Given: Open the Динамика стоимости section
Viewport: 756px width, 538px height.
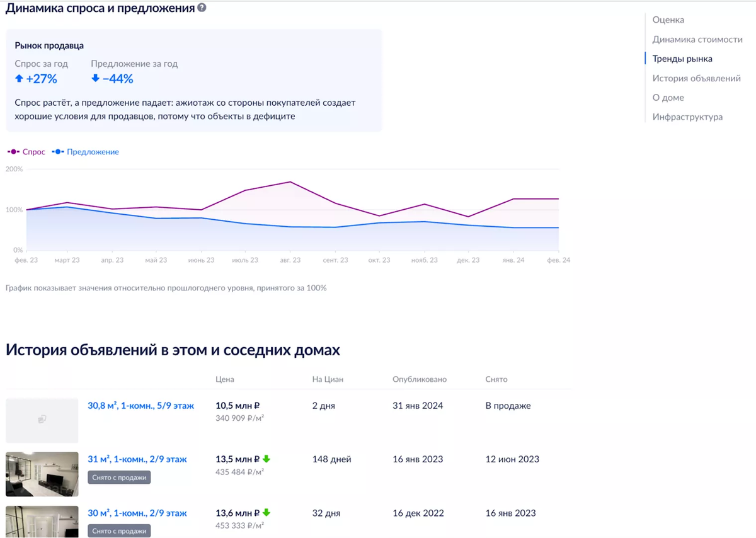Looking at the screenshot, I should coord(698,39).
